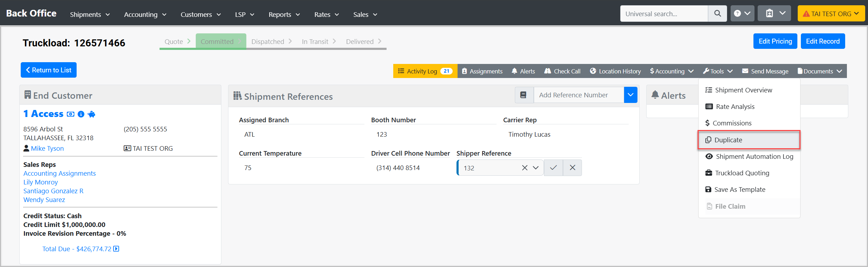Click the Edit Pricing button

click(775, 41)
